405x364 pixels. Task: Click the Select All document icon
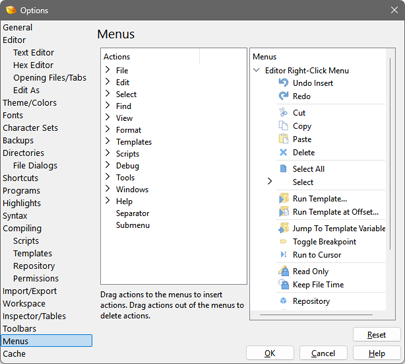click(x=283, y=169)
